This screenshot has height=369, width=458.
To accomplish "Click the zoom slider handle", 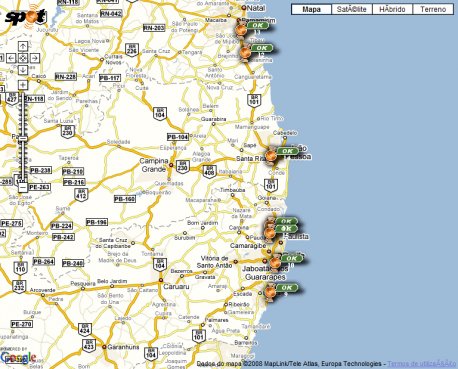I will click(x=23, y=138).
